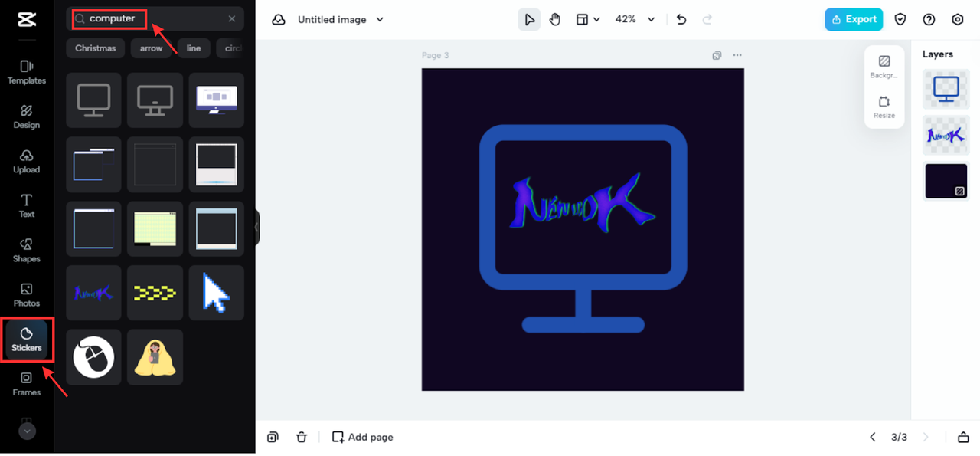Open the help question mark icon
This screenshot has width=980, height=456.
pos(929,19)
